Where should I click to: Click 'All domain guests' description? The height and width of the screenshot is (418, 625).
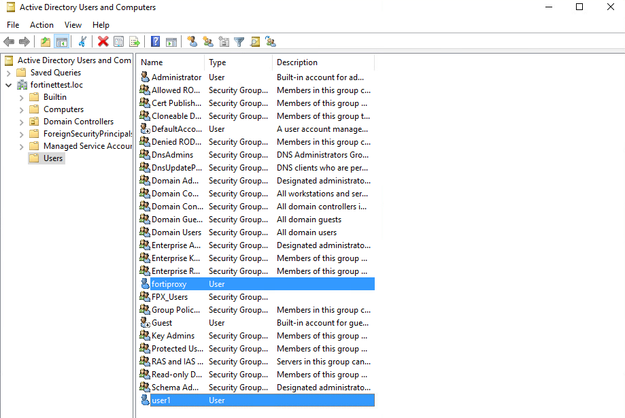click(309, 219)
